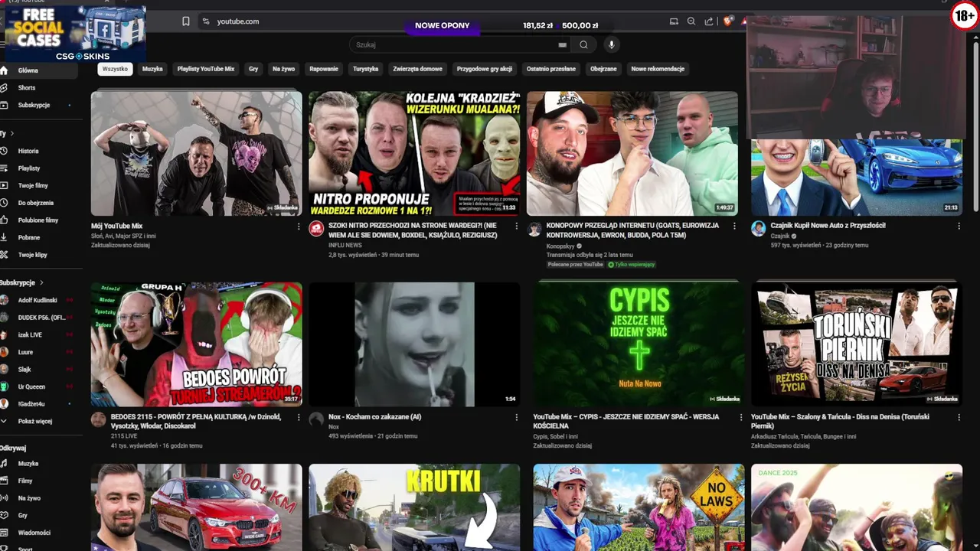Open on-screen keyboard icon in search box
Image resolution: width=980 pixels, height=551 pixels.
pos(563,45)
